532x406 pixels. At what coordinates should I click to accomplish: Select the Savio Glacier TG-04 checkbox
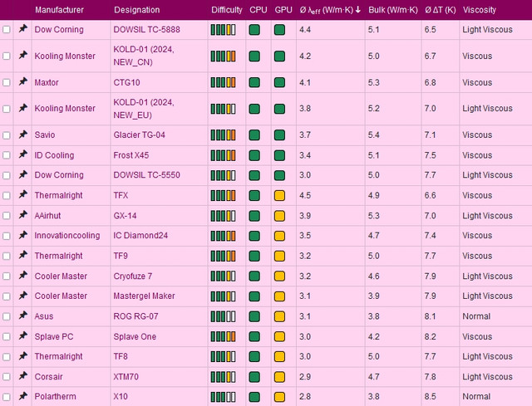(x=7, y=135)
